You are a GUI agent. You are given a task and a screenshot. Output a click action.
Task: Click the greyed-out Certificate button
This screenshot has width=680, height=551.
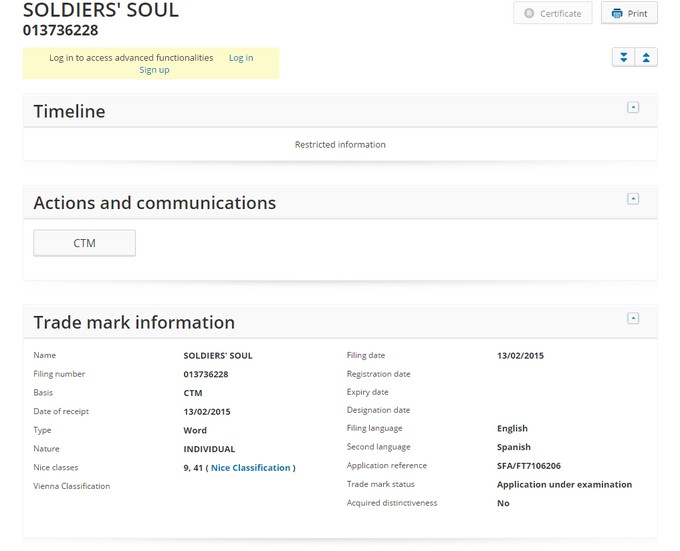pos(553,14)
